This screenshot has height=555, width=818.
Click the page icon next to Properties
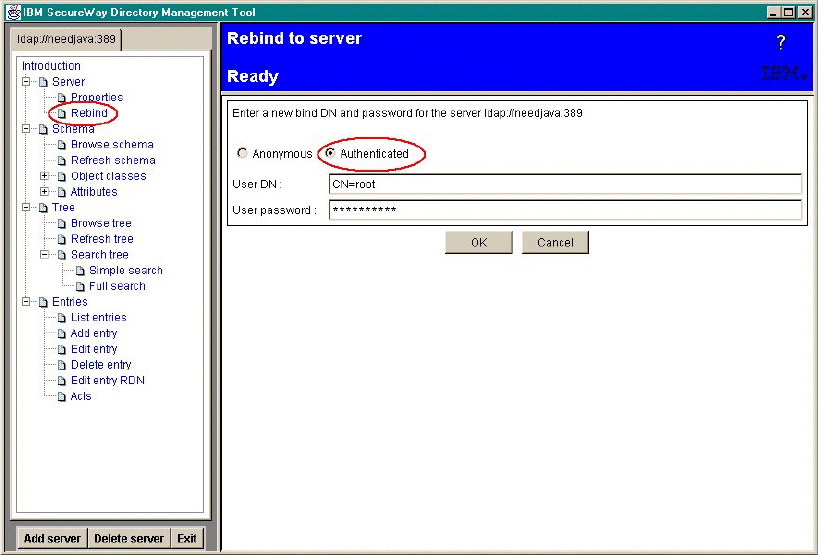[62, 98]
